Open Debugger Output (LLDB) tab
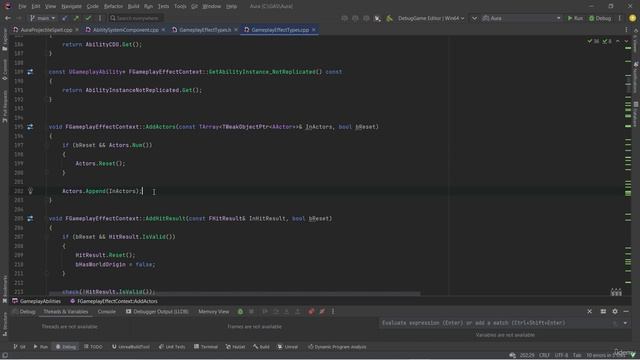Screen dimensions: 640x360 coord(158,311)
